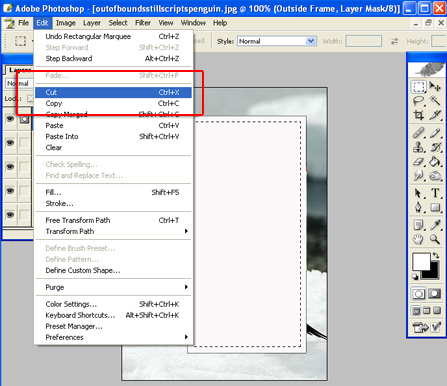Open the Select menu
This screenshot has height=386, width=447.
click(x=118, y=23)
